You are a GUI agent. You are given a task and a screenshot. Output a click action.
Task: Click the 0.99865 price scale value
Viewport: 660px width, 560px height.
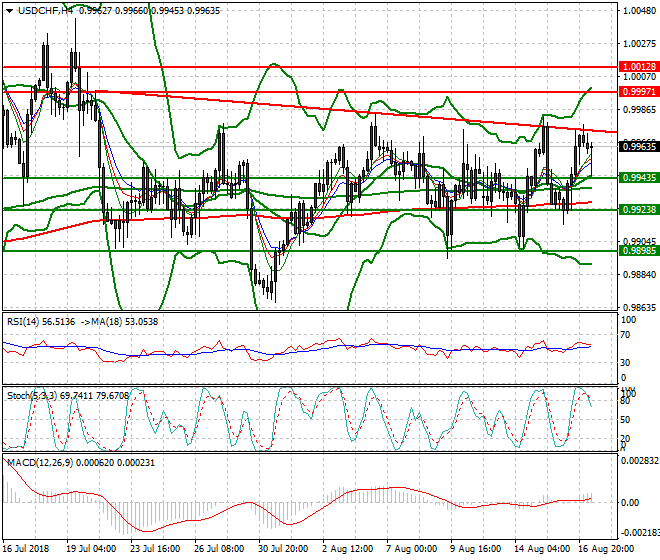(639, 110)
